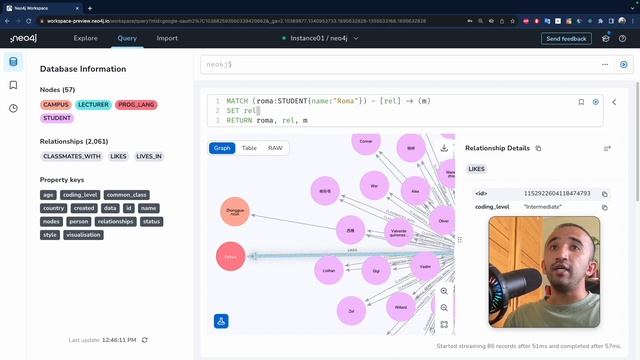
Task: Run query with play button in top editor
Action: pyautogui.click(x=624, y=64)
